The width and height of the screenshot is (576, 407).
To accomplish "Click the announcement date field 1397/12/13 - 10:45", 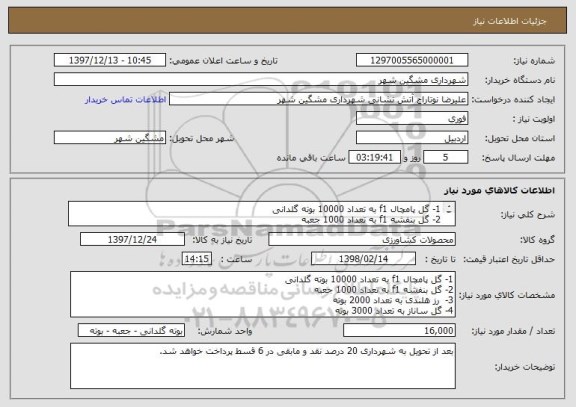I will pos(110,60).
